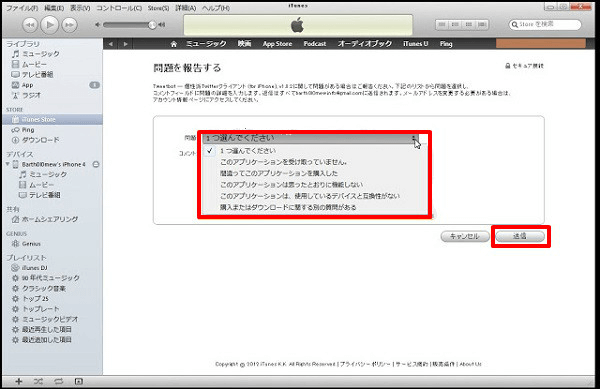The image size is (600, 389).
Task: Open the 詳細(A) menu
Action: click(x=186, y=8)
